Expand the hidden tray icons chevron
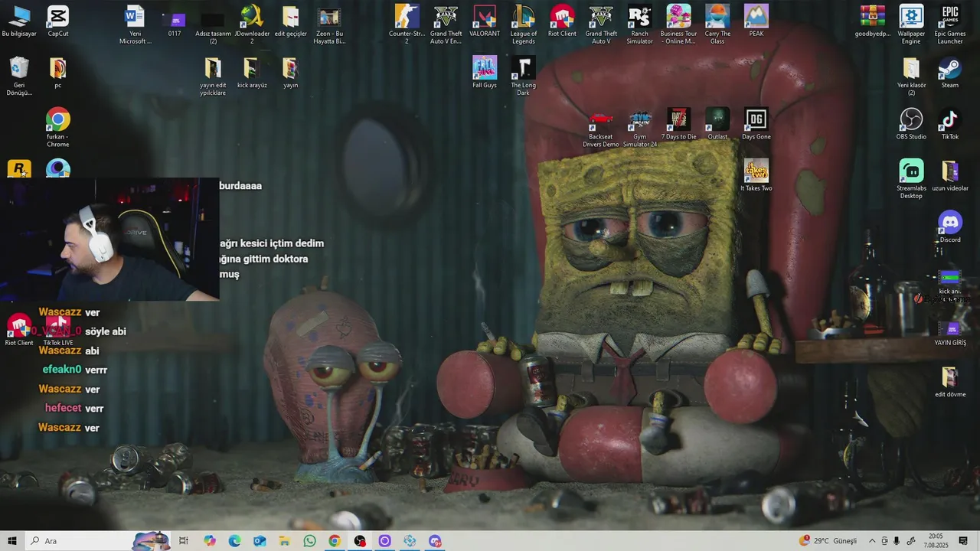This screenshot has width=980, height=551. coord(871,541)
